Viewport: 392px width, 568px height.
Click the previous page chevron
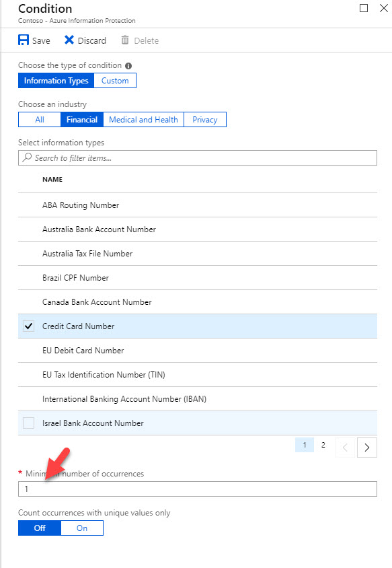(344, 447)
